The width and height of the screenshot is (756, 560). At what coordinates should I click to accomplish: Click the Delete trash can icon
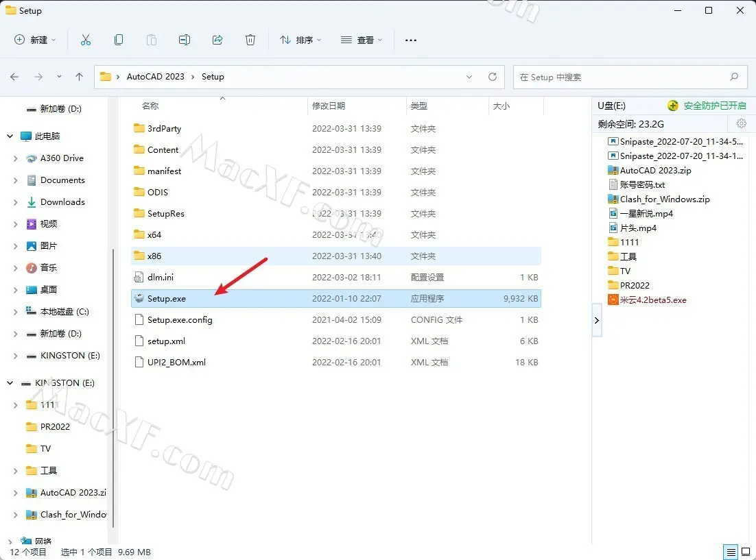pos(250,40)
